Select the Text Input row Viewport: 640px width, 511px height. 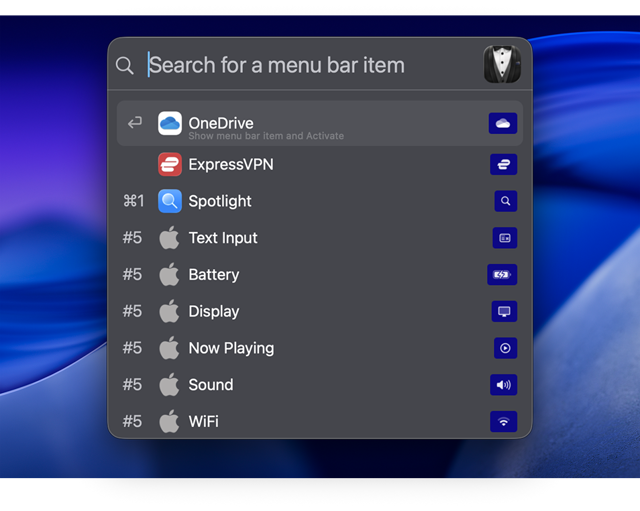[x=320, y=238]
